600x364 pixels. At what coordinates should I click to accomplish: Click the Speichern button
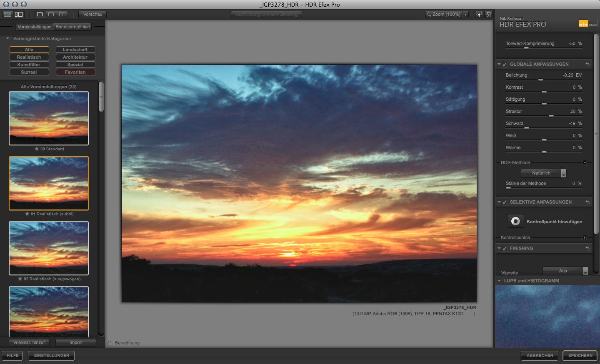pos(580,355)
